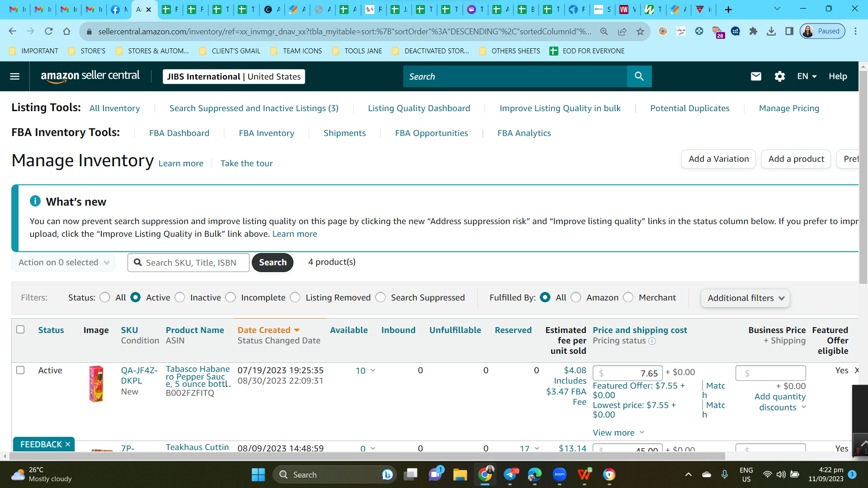The width and height of the screenshot is (868, 488).
Task: Open the browser home page icon
Action: tap(67, 31)
